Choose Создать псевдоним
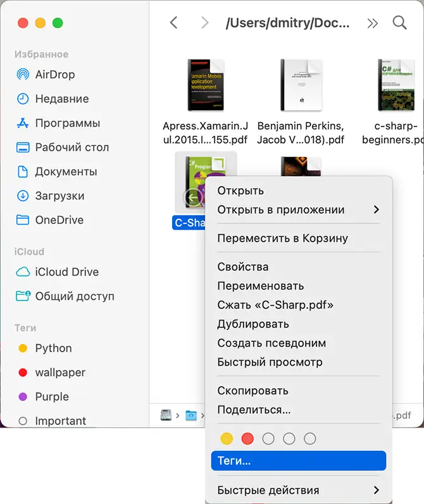 (271, 343)
